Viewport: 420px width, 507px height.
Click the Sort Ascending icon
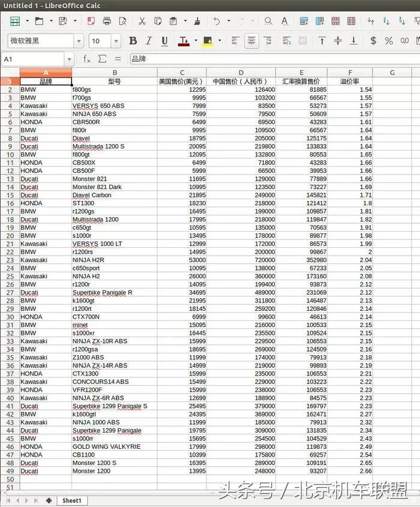pos(386,22)
